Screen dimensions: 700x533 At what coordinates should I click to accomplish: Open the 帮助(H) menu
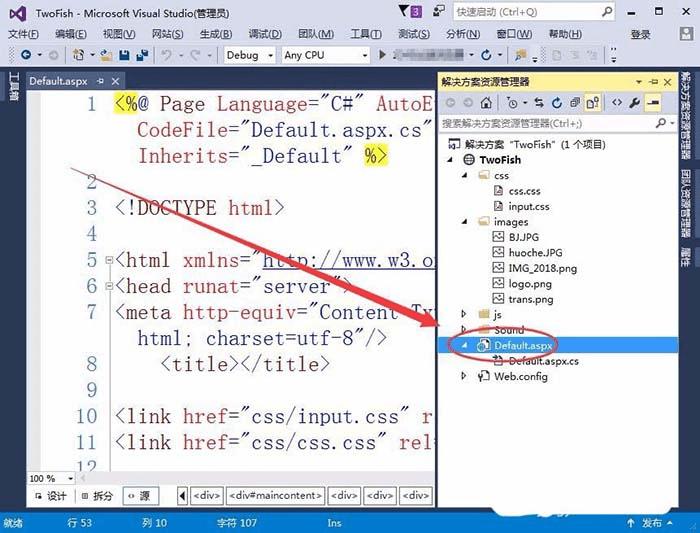coord(565,34)
